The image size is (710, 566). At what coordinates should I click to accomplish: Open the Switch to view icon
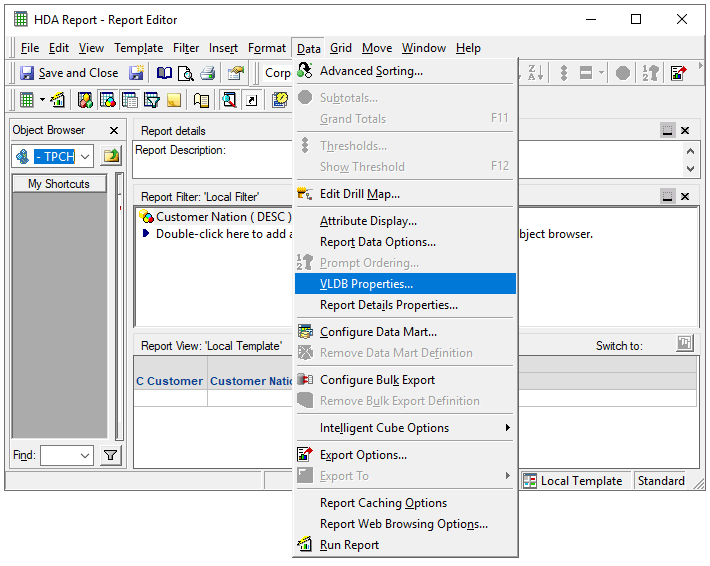click(684, 344)
